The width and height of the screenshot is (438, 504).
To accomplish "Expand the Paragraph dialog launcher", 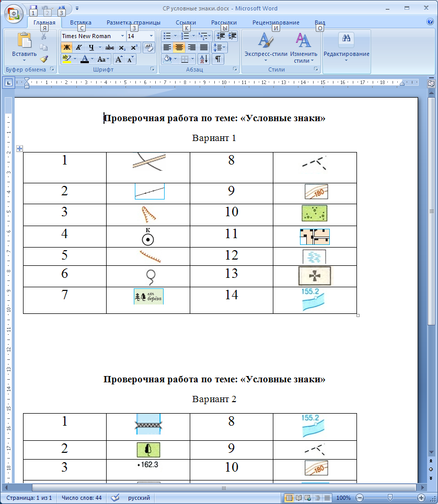I will coord(235,69).
